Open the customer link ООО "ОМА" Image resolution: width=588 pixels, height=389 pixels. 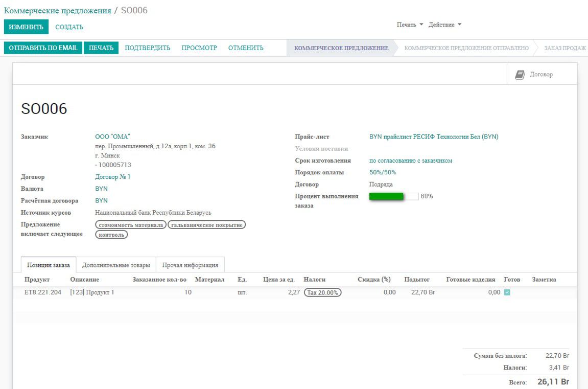[112, 136]
